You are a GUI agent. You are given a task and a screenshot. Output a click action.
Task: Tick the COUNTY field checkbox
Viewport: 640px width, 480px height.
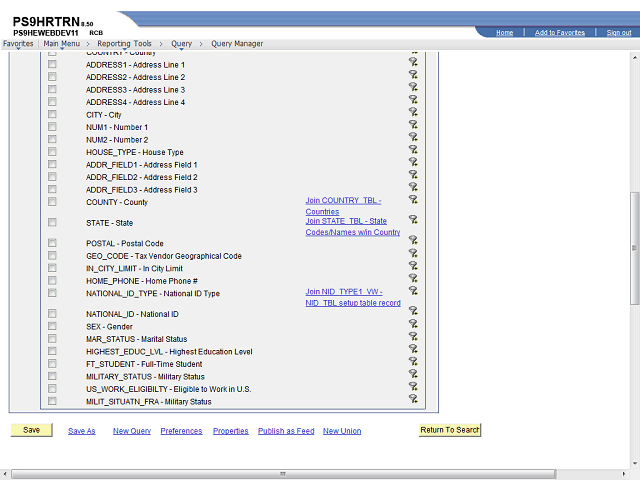click(x=52, y=202)
